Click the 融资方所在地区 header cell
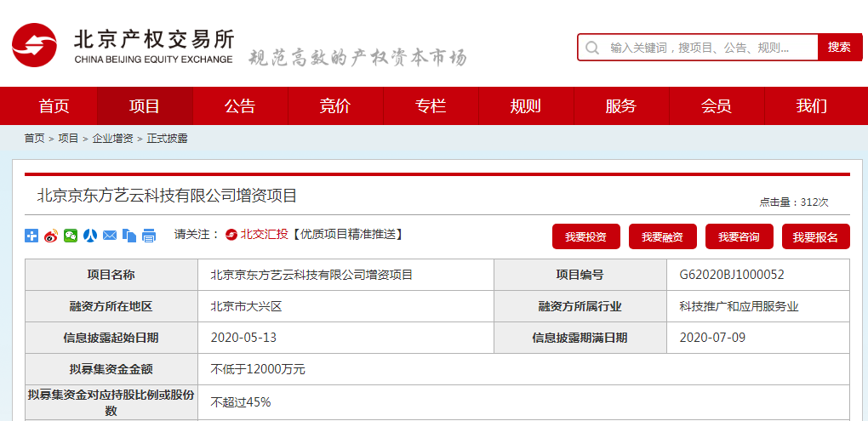Viewport: 868px width, 421px height. (x=111, y=306)
